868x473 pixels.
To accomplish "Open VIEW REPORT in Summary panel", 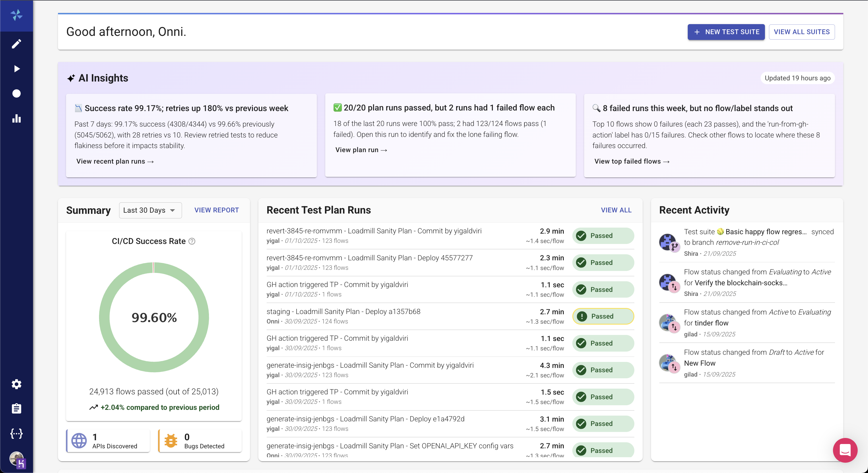I will point(216,210).
